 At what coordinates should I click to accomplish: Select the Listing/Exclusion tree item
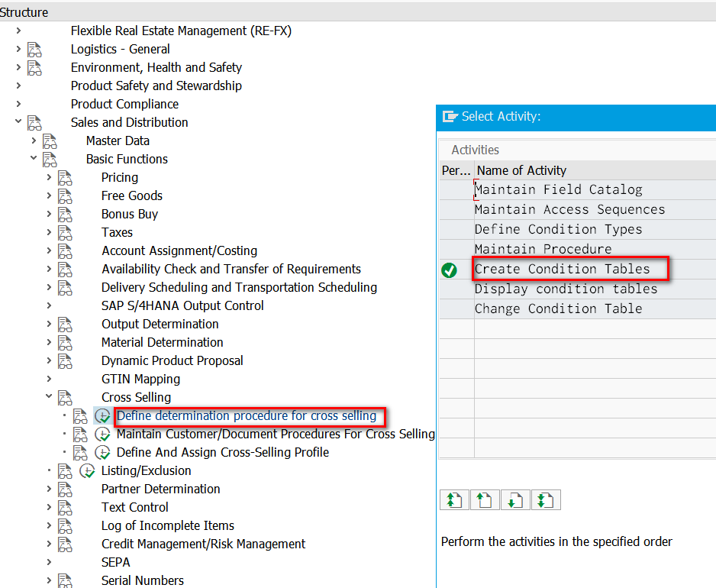pyautogui.click(x=146, y=470)
